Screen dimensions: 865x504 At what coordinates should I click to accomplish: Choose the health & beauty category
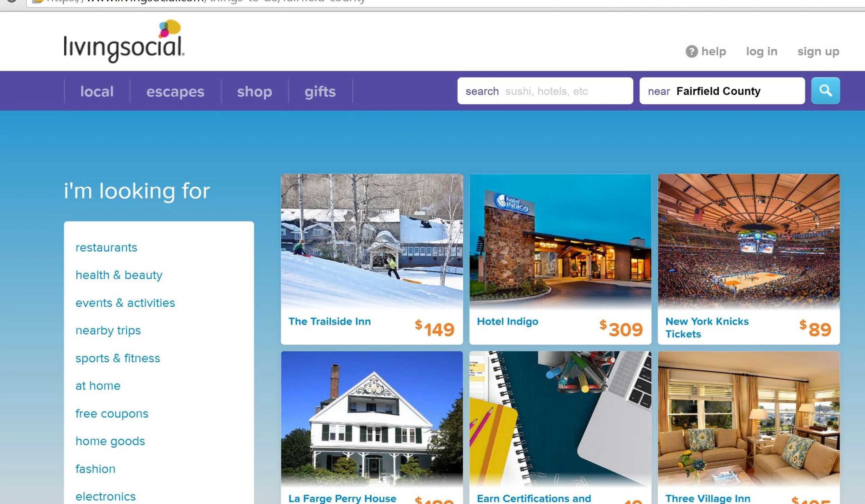tap(119, 275)
